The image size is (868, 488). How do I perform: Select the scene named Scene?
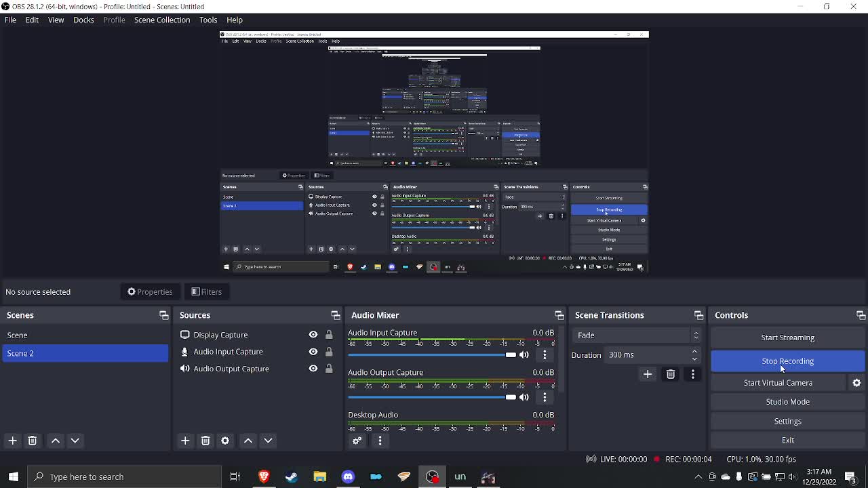coord(85,335)
